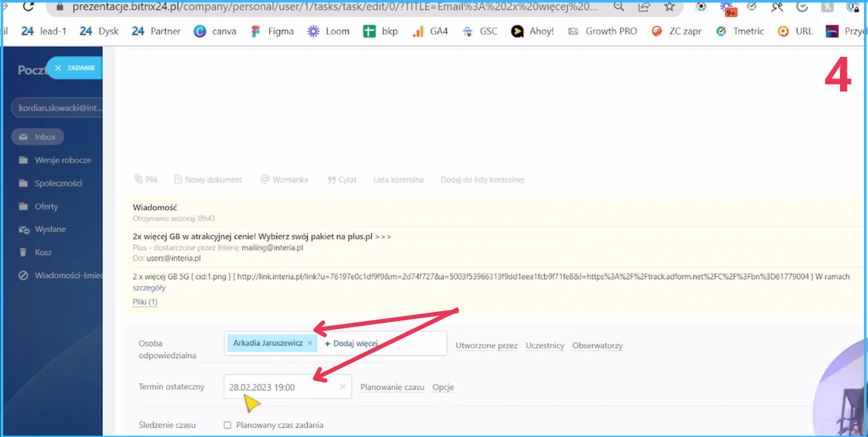Click the browser share icon
The width and height of the screenshot is (868, 437).
click(x=644, y=6)
